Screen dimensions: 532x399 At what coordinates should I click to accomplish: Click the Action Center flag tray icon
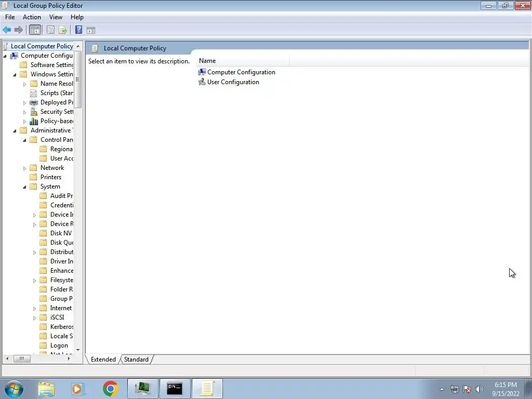[x=467, y=389]
